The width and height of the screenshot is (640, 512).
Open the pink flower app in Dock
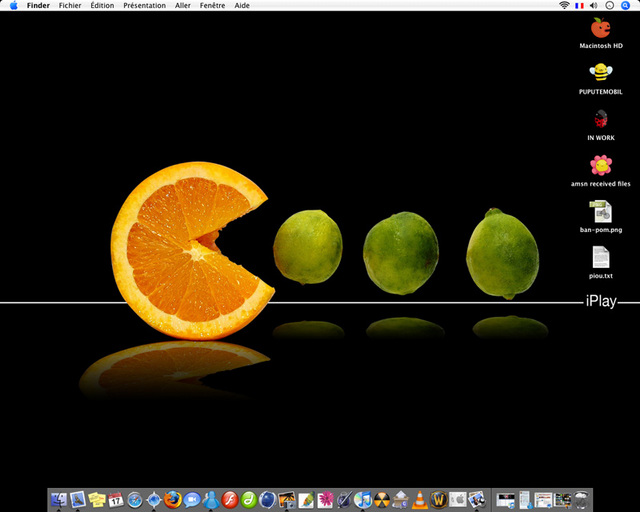[325, 499]
